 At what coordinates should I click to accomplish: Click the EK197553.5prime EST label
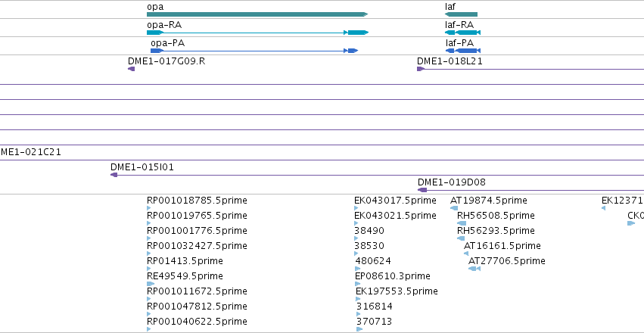coord(397,291)
